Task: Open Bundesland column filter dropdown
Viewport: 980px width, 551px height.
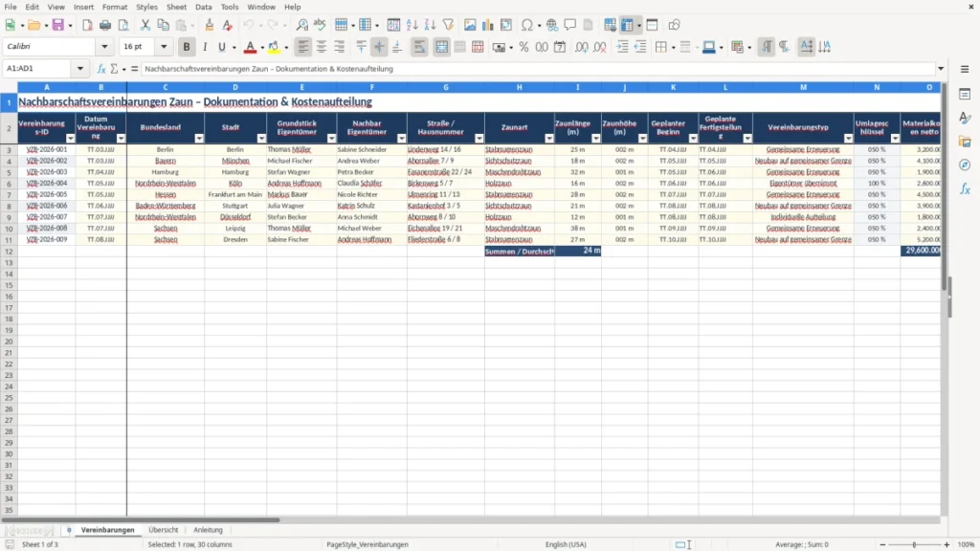Action: coord(199,139)
